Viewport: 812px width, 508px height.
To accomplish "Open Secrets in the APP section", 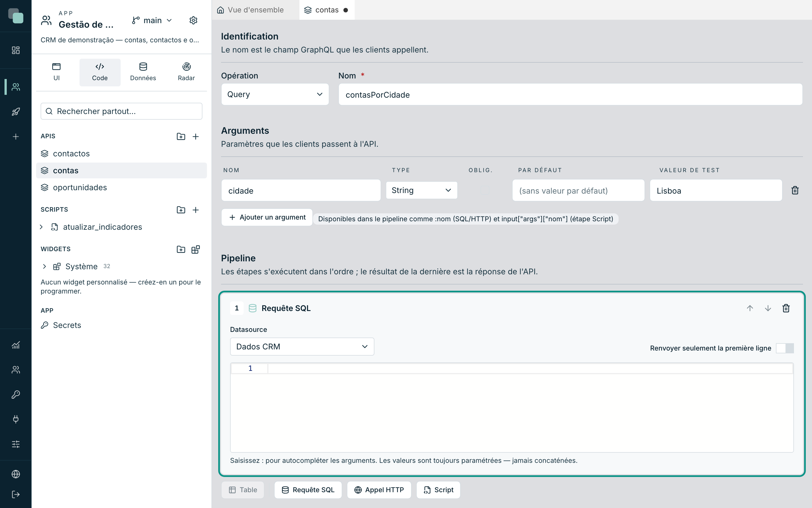I will [122, 325].
